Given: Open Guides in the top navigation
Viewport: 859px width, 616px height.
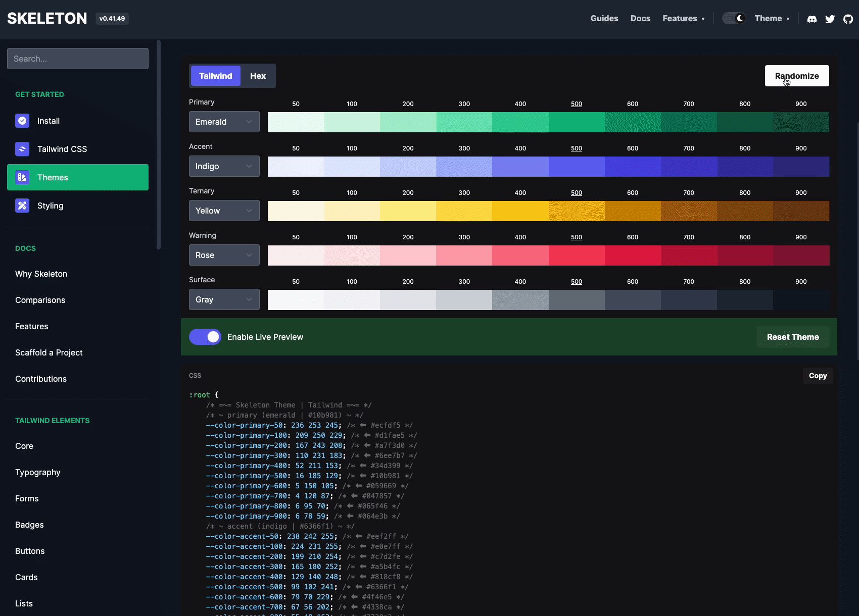Looking at the screenshot, I should tap(604, 18).
